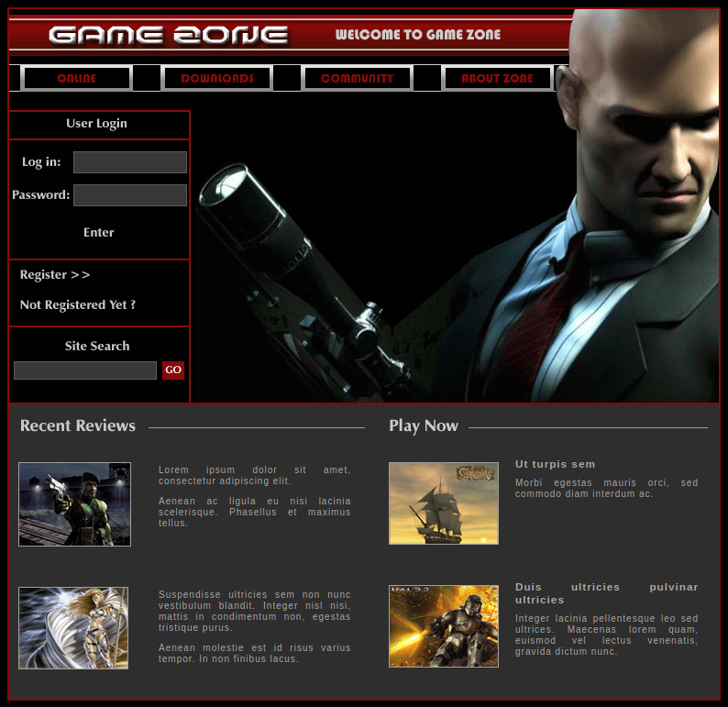Focus the Site Search text box
The width and height of the screenshot is (728, 707).
coord(85,370)
